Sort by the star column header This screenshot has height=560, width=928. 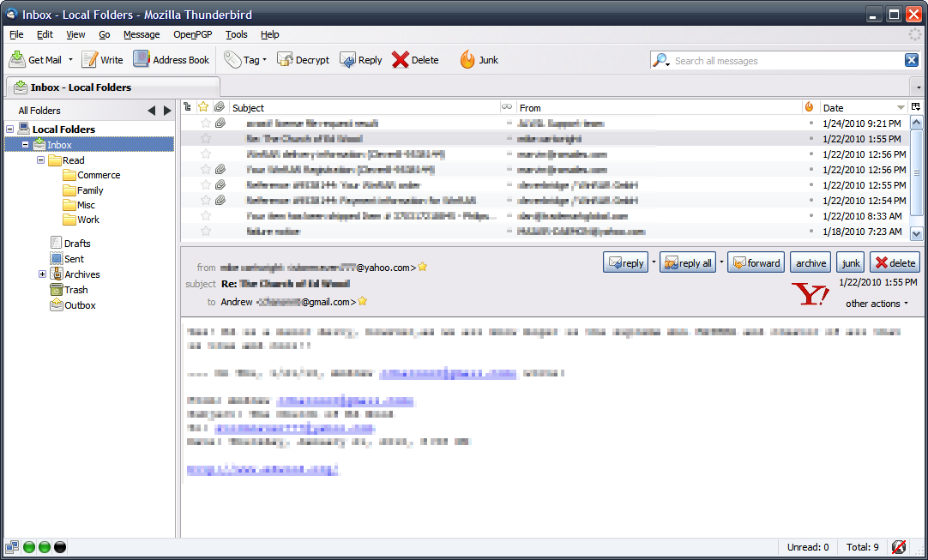203,107
